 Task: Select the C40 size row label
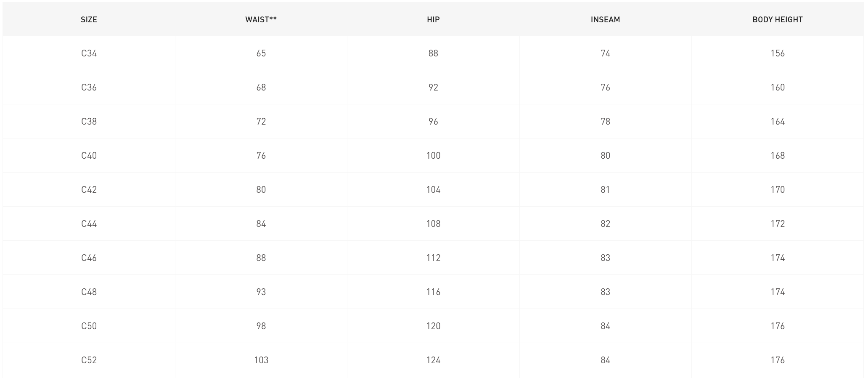click(89, 156)
